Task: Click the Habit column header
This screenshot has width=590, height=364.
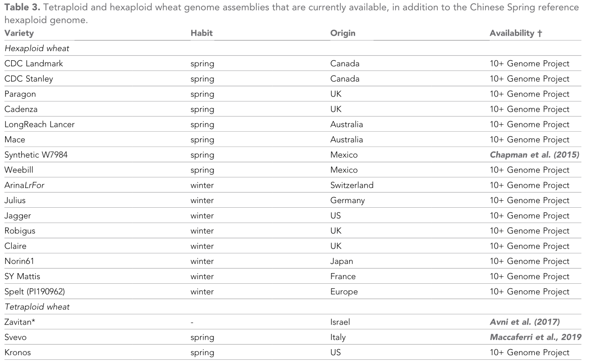Action: click(201, 33)
